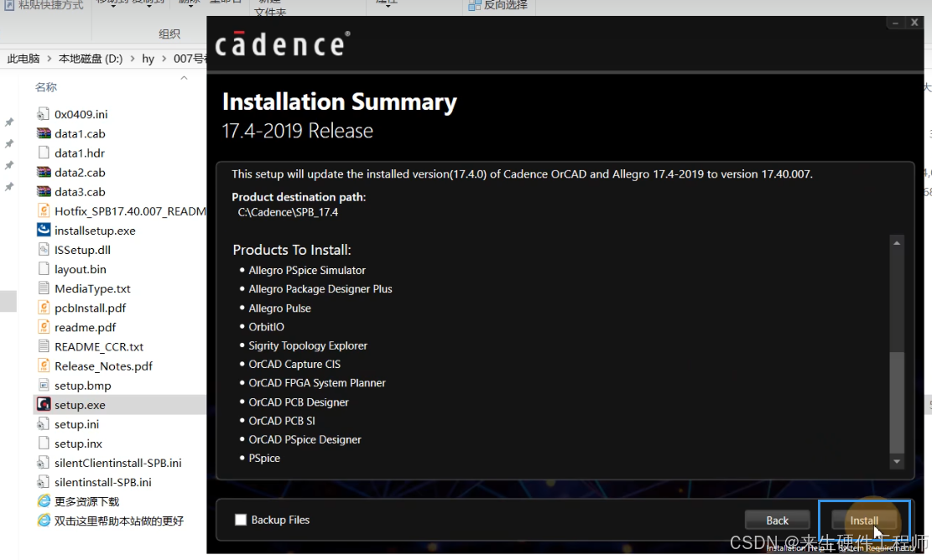Sort files by the 名称 column header
This screenshot has width=932, height=560.
pyautogui.click(x=46, y=87)
